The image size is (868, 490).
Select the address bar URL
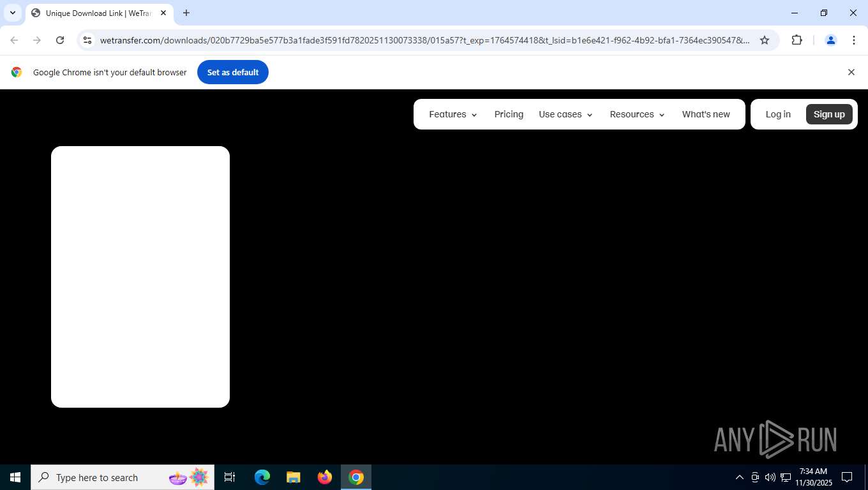click(x=424, y=40)
